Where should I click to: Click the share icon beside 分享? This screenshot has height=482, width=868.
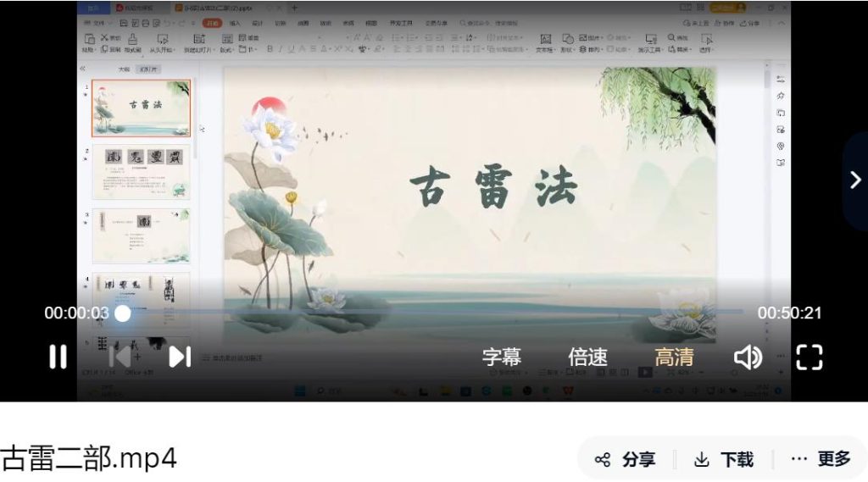click(x=603, y=460)
